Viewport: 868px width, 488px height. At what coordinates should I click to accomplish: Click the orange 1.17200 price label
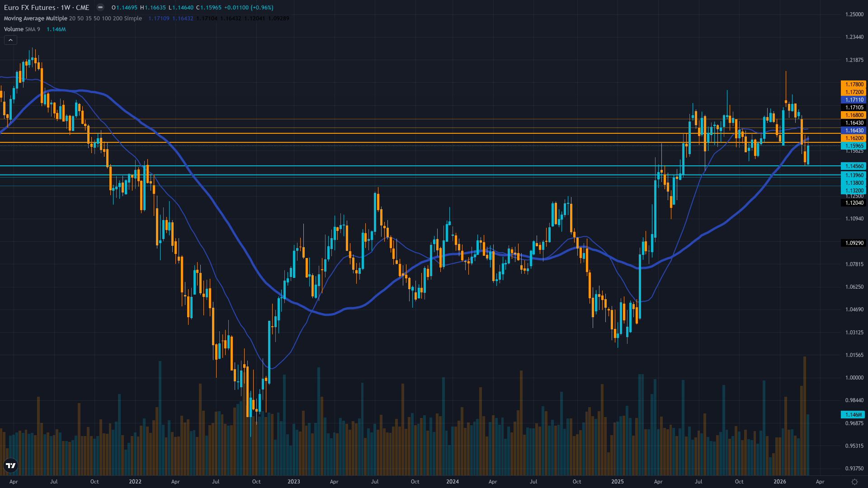[854, 92]
